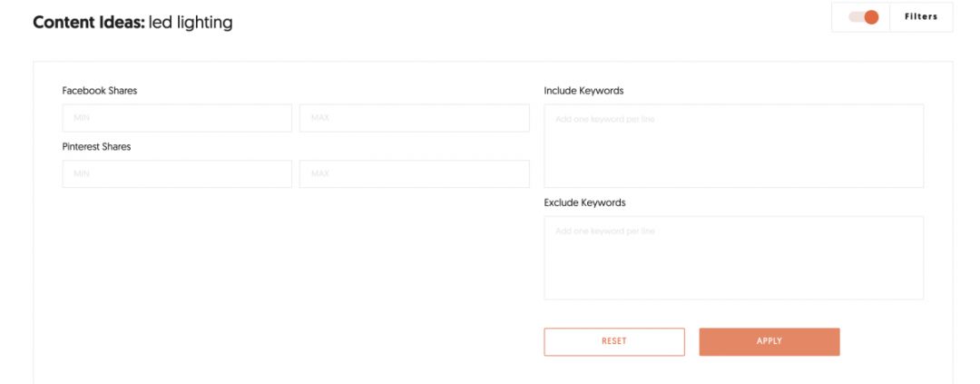Viewport: 980px width, 384px height.
Task: Focus the Pinterest Shares MIN field
Action: click(x=177, y=174)
